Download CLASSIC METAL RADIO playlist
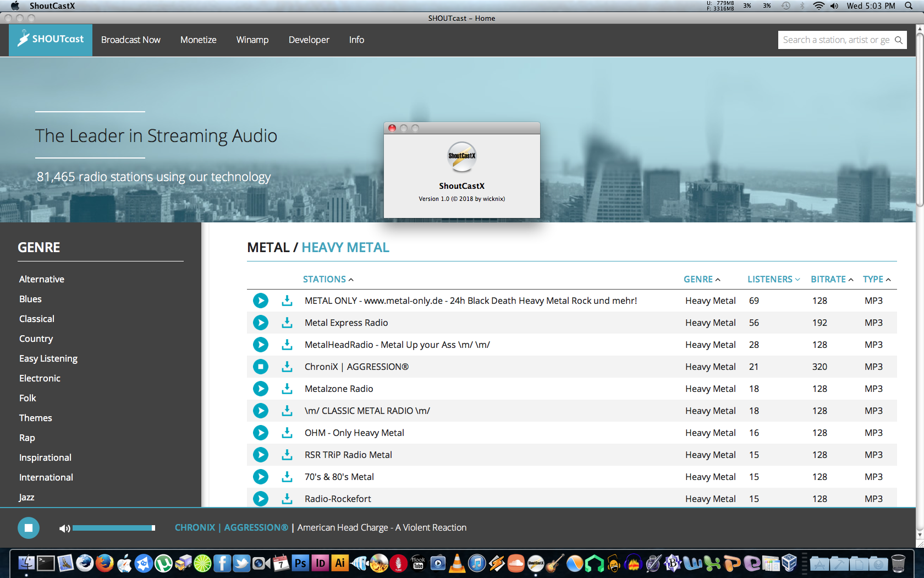The height and width of the screenshot is (578, 924). (x=287, y=411)
